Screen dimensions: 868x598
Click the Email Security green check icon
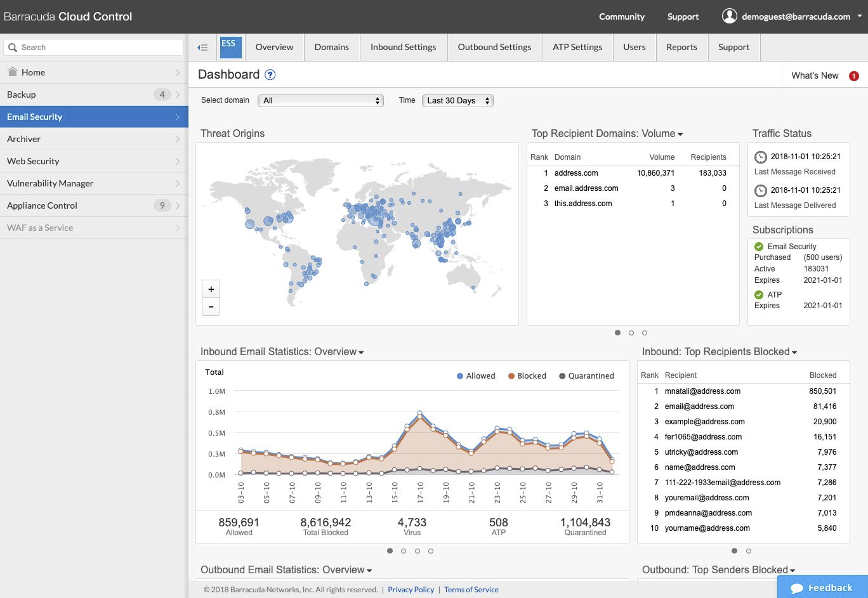point(759,247)
